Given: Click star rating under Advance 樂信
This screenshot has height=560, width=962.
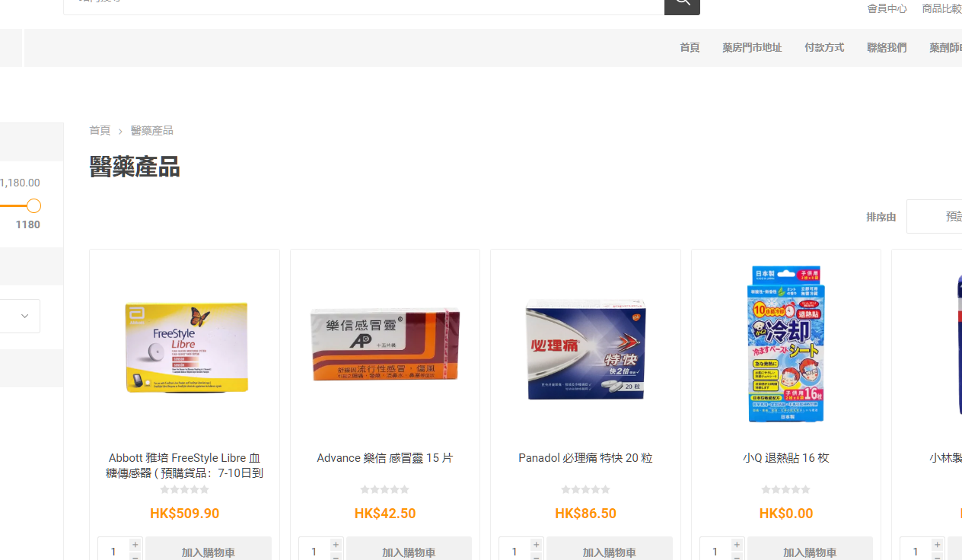Looking at the screenshot, I should [x=385, y=490].
